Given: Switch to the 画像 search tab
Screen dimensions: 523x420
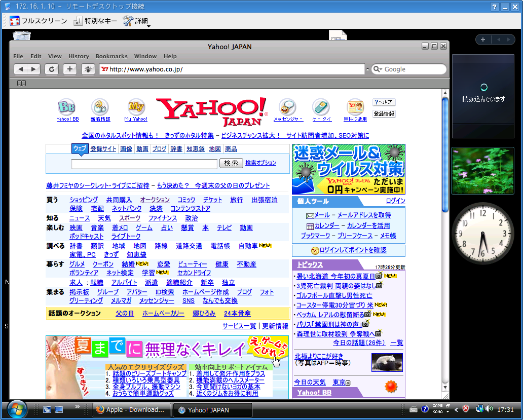Looking at the screenshot, I should coord(126,149).
